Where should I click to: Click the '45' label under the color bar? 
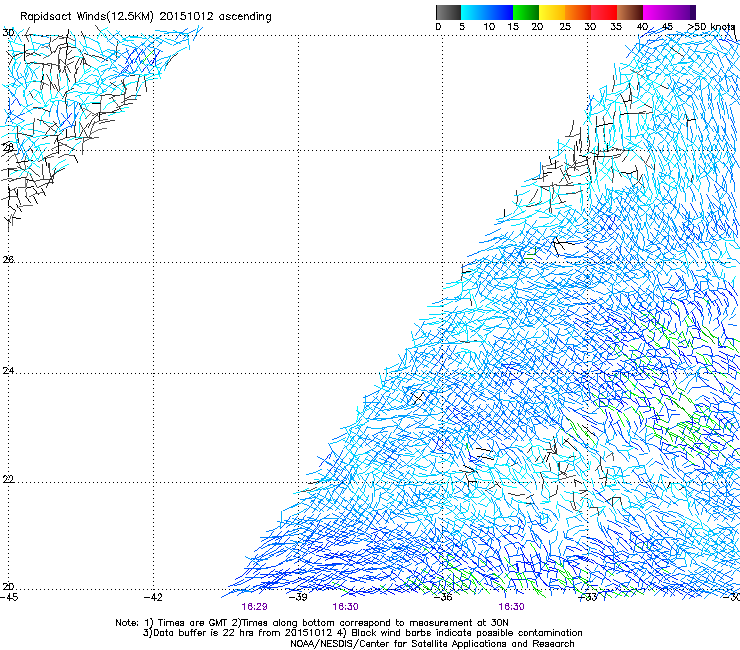[667, 27]
